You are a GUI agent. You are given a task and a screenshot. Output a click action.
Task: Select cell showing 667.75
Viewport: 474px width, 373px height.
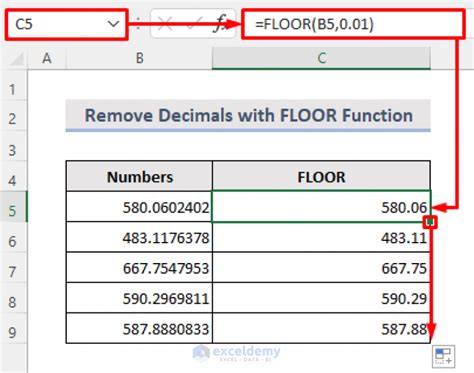coord(321,268)
